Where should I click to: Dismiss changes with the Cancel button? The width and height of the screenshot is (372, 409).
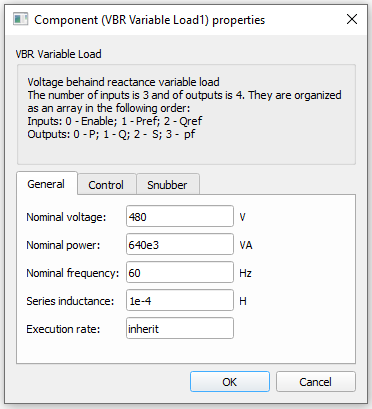click(x=315, y=382)
